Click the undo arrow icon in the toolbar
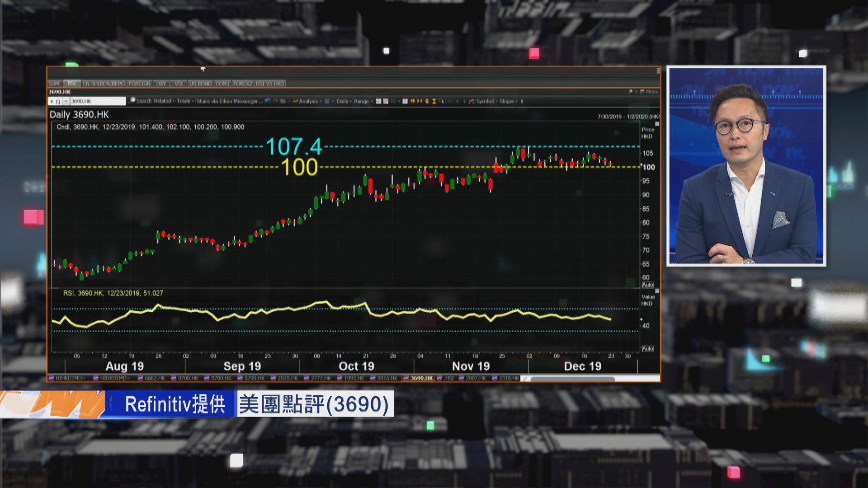Viewport: 868px width, 488px height. click(x=267, y=101)
